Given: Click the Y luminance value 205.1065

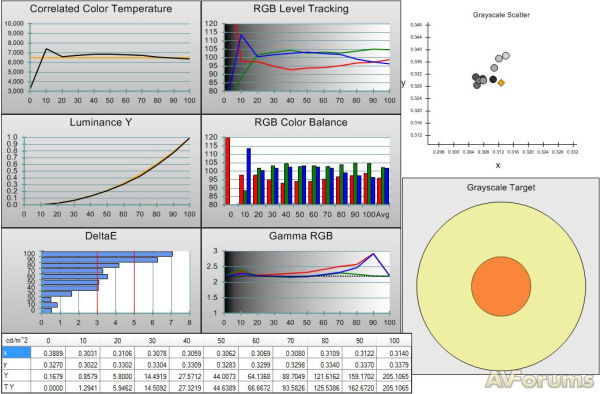Looking at the screenshot, I should coord(395,376).
